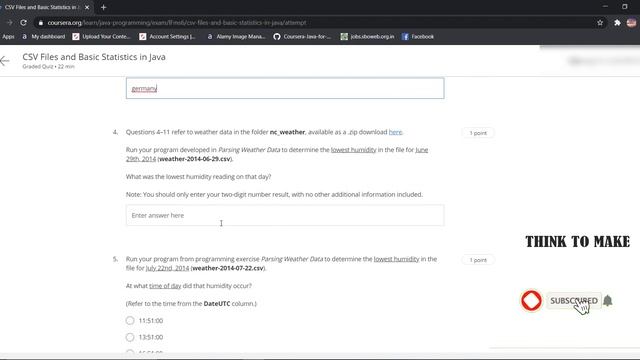This screenshot has width=640, height=360.
Task: Close the CSV Files tab
Action: pos(87,7)
